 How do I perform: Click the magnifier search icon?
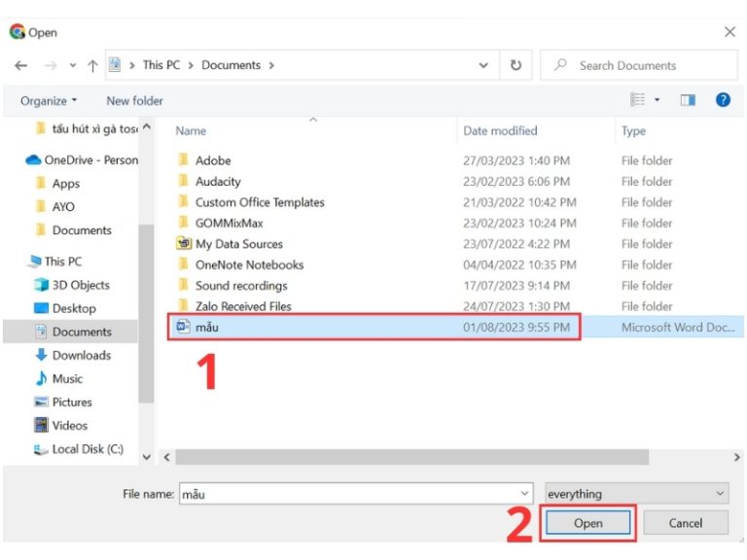coord(560,64)
